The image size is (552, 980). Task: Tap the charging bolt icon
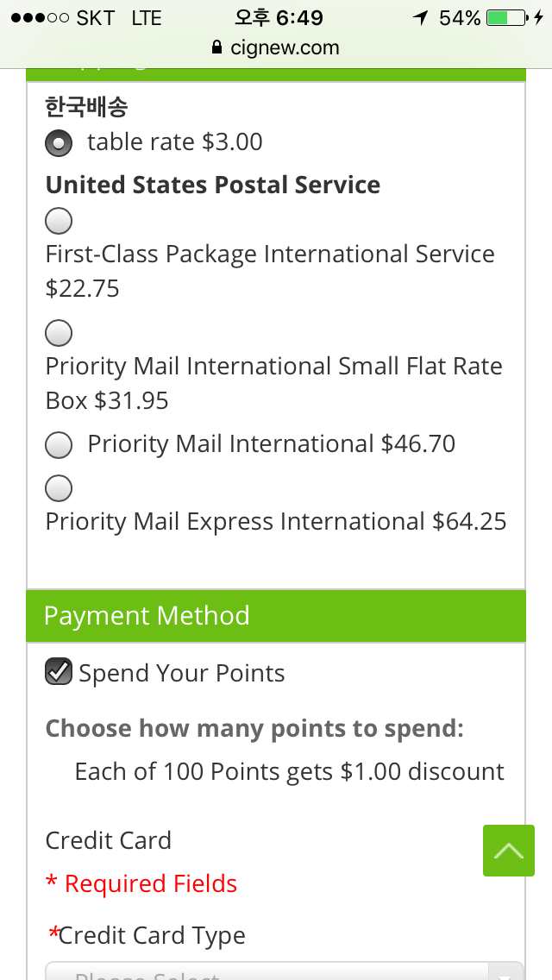(538, 17)
